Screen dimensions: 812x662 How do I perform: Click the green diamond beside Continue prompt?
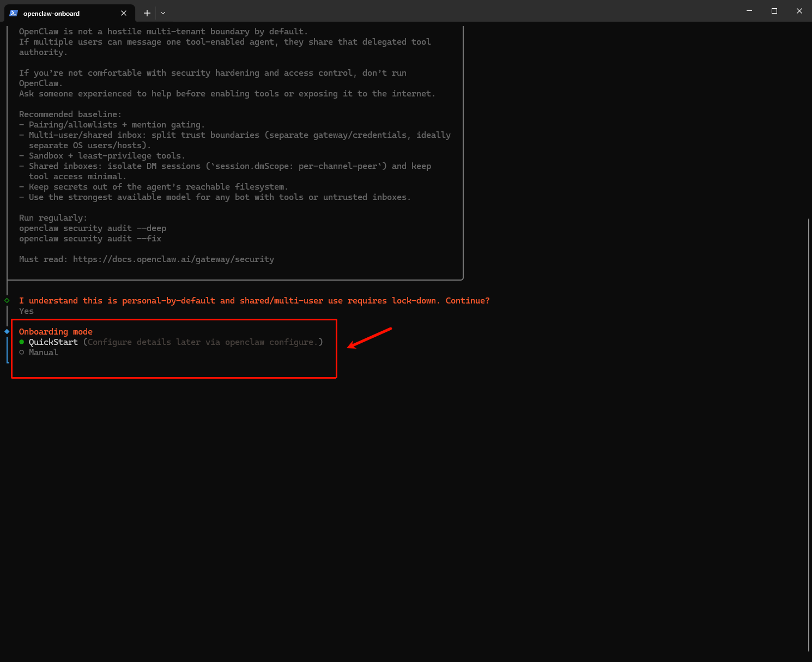(x=7, y=301)
